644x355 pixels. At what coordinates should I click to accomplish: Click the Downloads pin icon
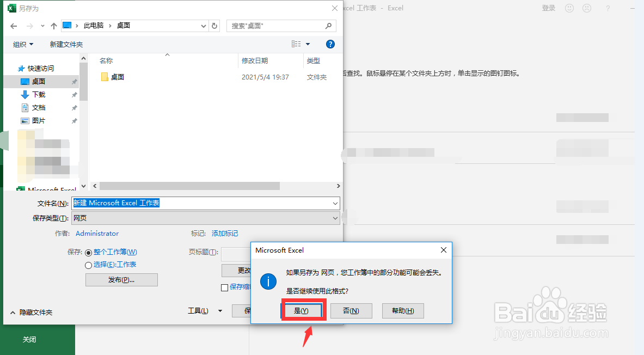(x=75, y=95)
